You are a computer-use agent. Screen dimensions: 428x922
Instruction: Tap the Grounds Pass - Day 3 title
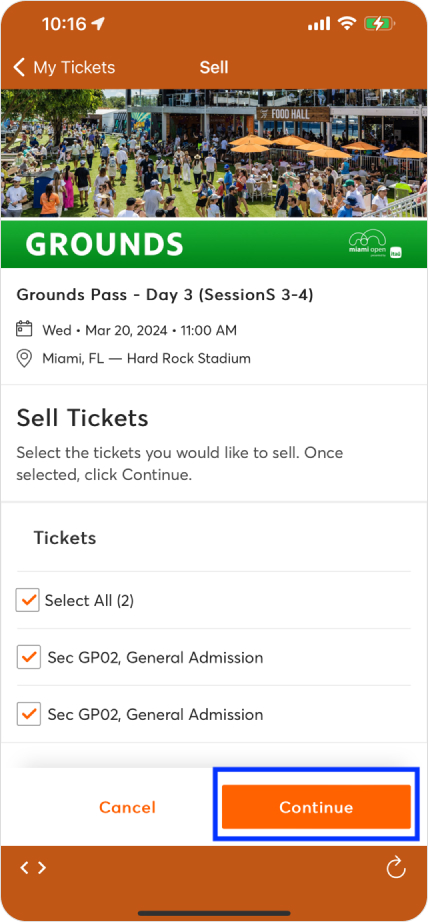pos(165,295)
